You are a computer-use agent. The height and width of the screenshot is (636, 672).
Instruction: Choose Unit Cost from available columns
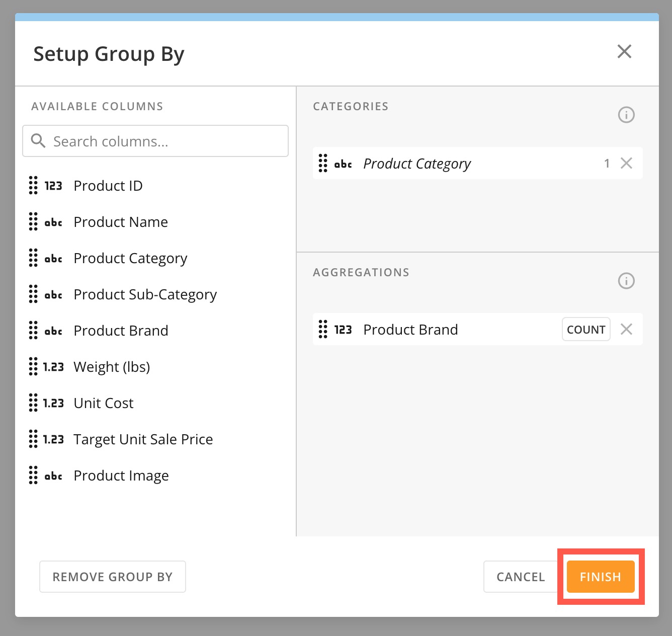pyautogui.click(x=104, y=403)
